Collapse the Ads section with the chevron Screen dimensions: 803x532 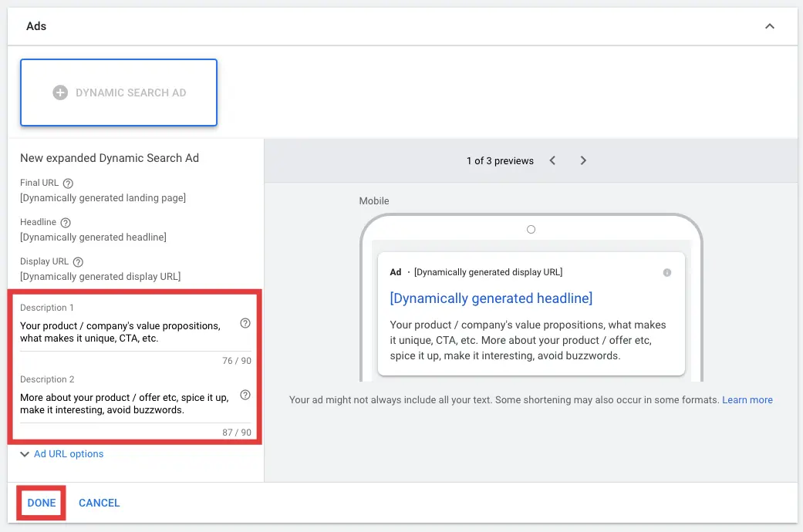769,26
